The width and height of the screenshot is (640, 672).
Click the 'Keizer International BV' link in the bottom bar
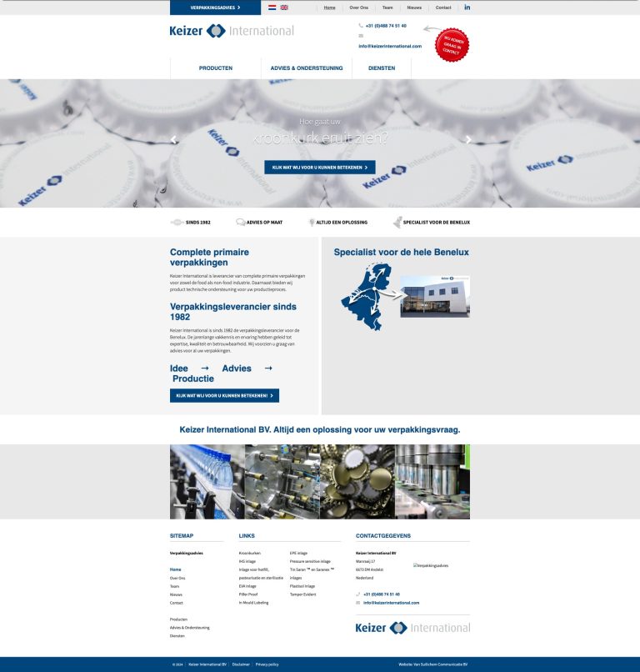(207, 664)
